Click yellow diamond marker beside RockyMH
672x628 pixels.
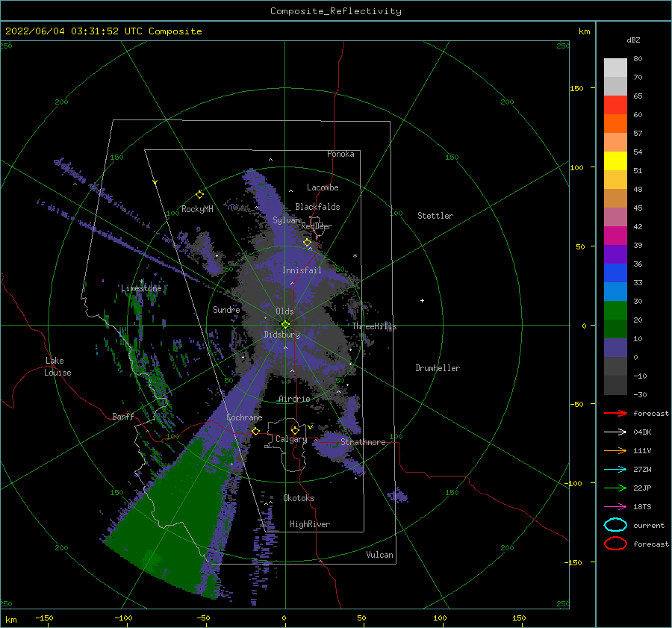[x=199, y=195]
